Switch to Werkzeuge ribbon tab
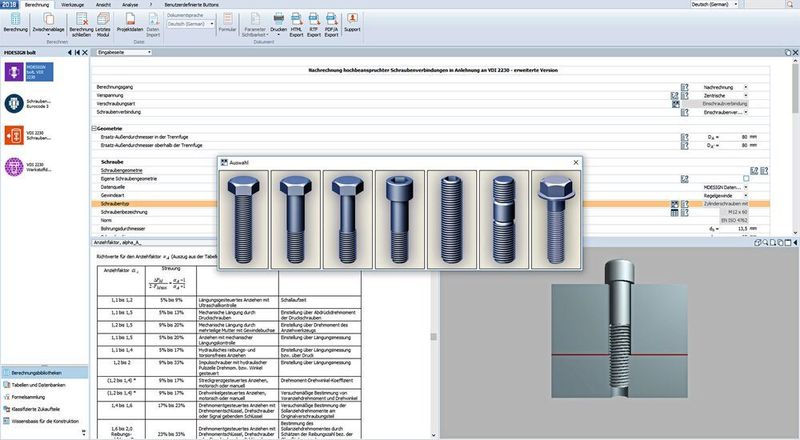The height and width of the screenshot is (440, 800). tap(72, 5)
